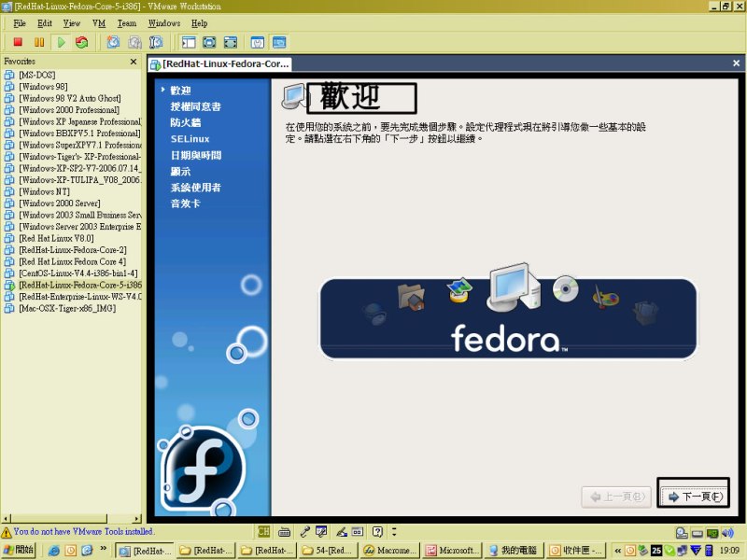The image size is (747, 560).
Task: Click the keyboard icon on the language bar
Action: (285, 531)
